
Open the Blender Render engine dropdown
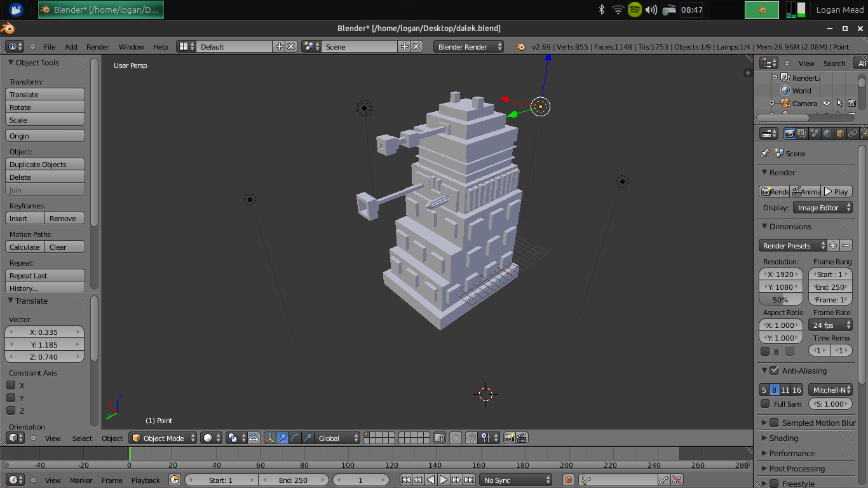click(468, 46)
